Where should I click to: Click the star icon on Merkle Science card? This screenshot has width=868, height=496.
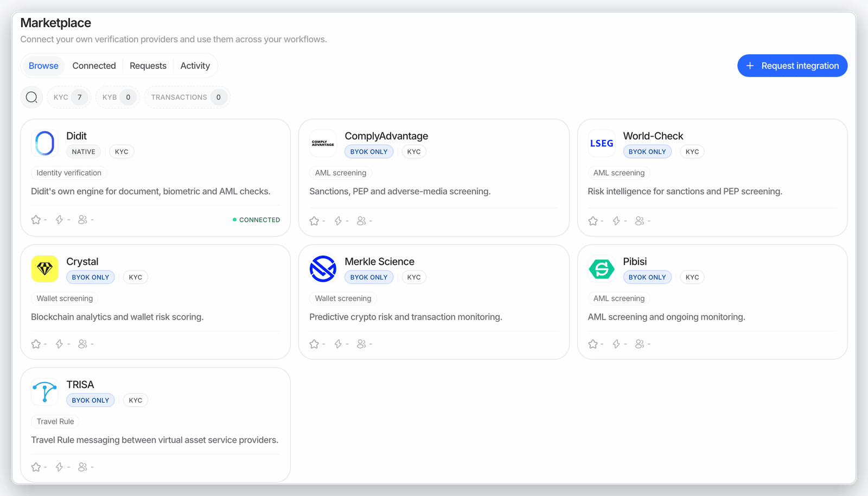point(314,344)
